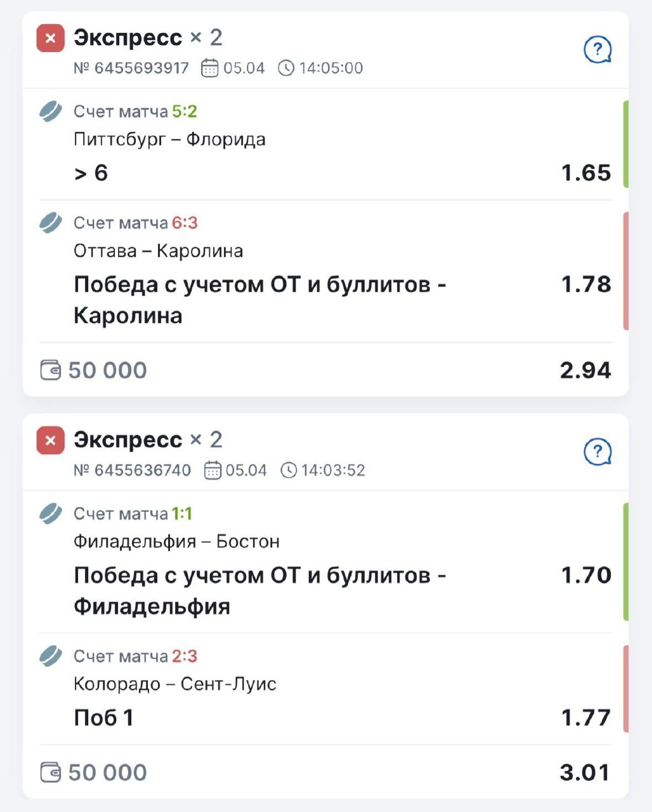The image size is (652, 812).
Task: Click hockey puck icon for Оттава – Каролина
Action: tap(51, 223)
